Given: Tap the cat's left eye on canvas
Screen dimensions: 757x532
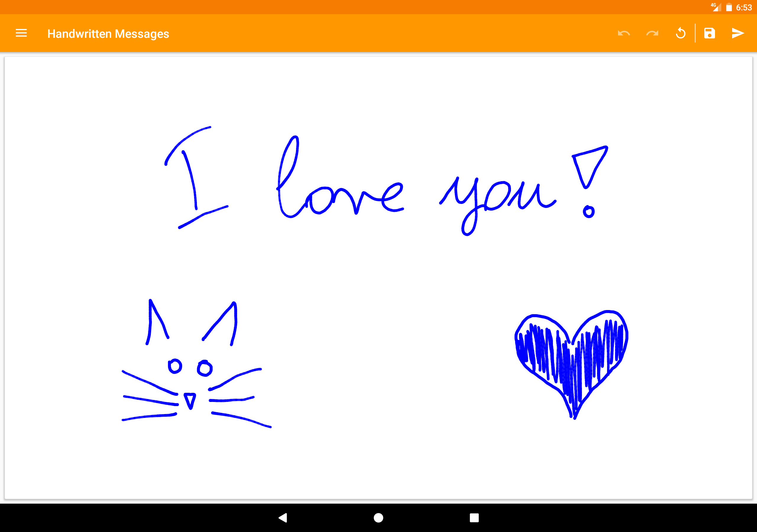Looking at the screenshot, I should (x=175, y=366).
